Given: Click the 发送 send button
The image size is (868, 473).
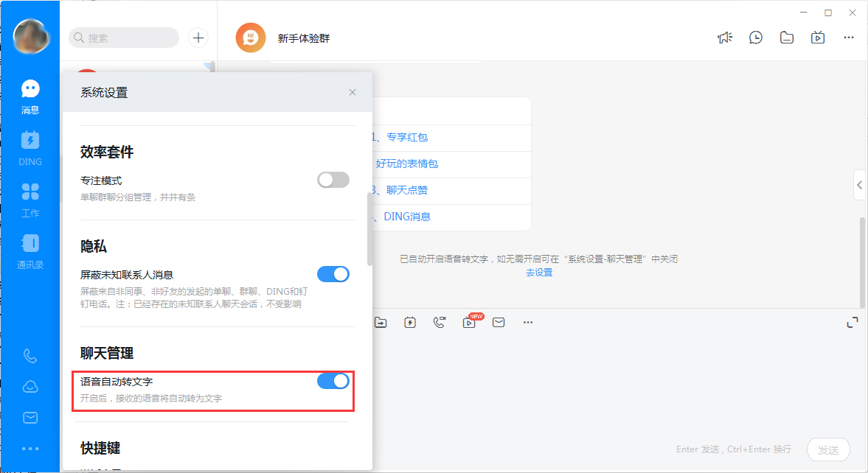Looking at the screenshot, I should coord(828,449).
